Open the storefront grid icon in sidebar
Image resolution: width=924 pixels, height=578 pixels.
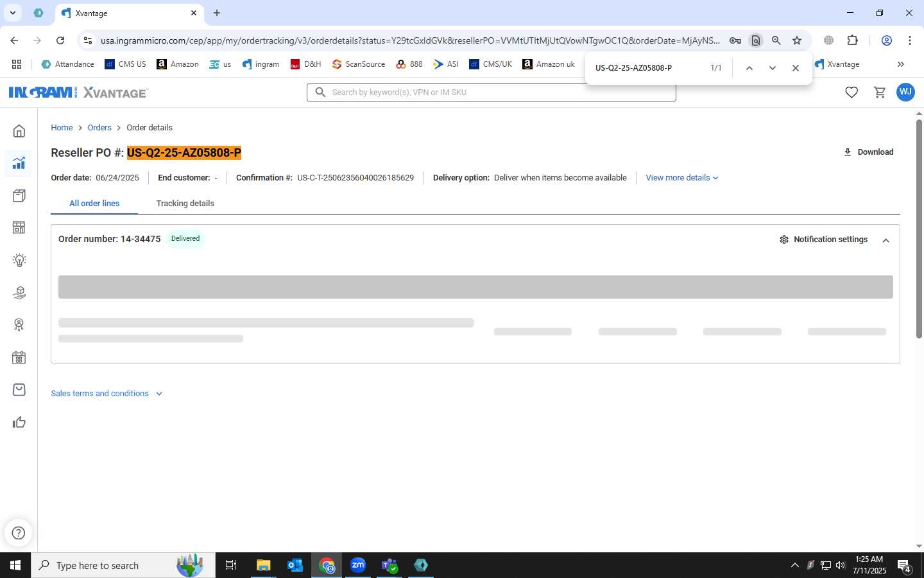pyautogui.click(x=19, y=227)
